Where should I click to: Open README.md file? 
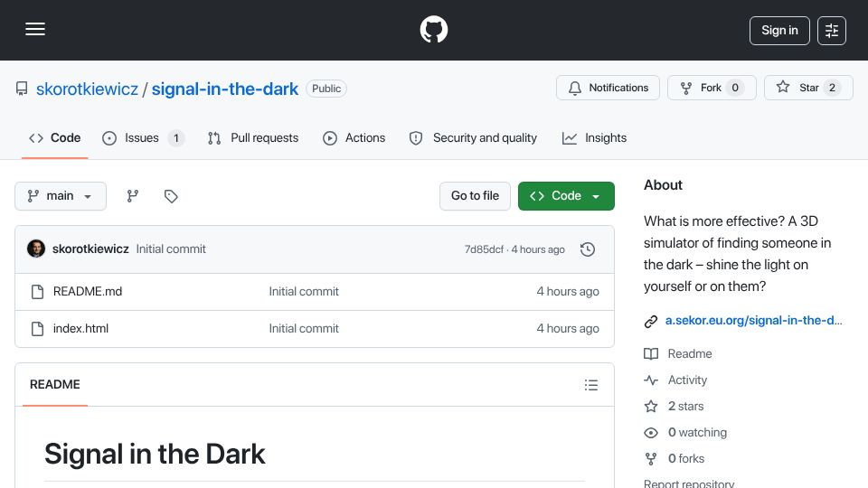[88, 292]
